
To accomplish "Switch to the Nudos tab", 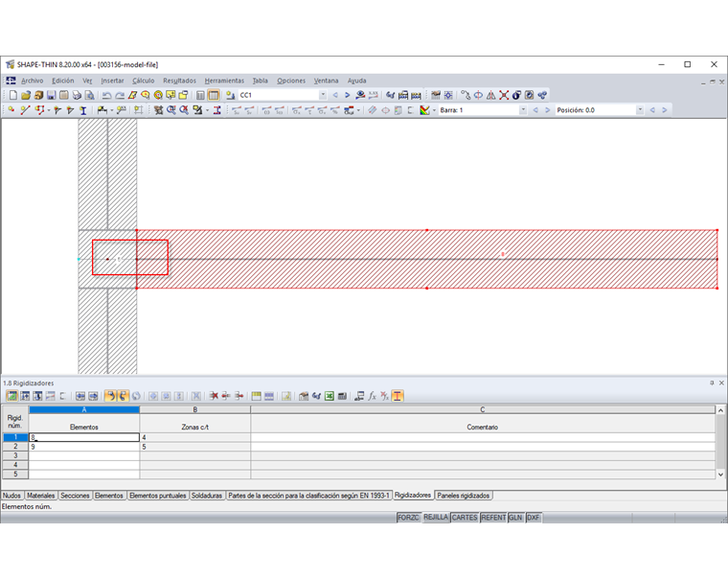I will pyautogui.click(x=12, y=496).
